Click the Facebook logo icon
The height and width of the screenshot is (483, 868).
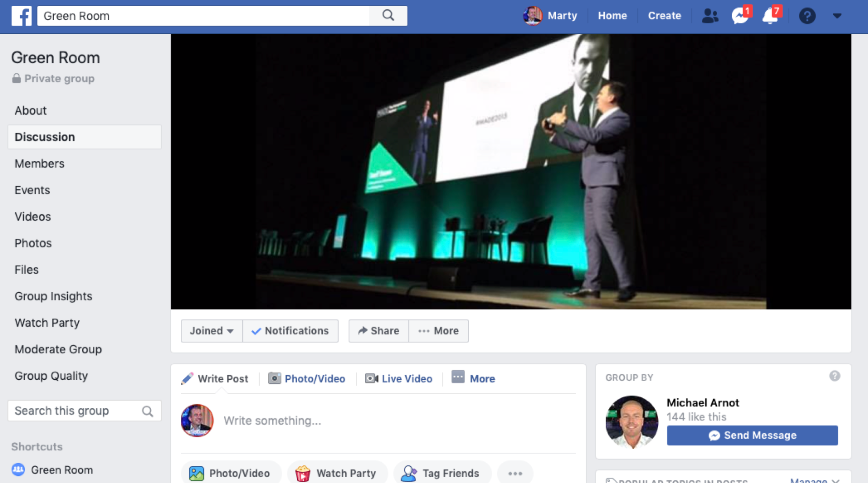point(21,16)
